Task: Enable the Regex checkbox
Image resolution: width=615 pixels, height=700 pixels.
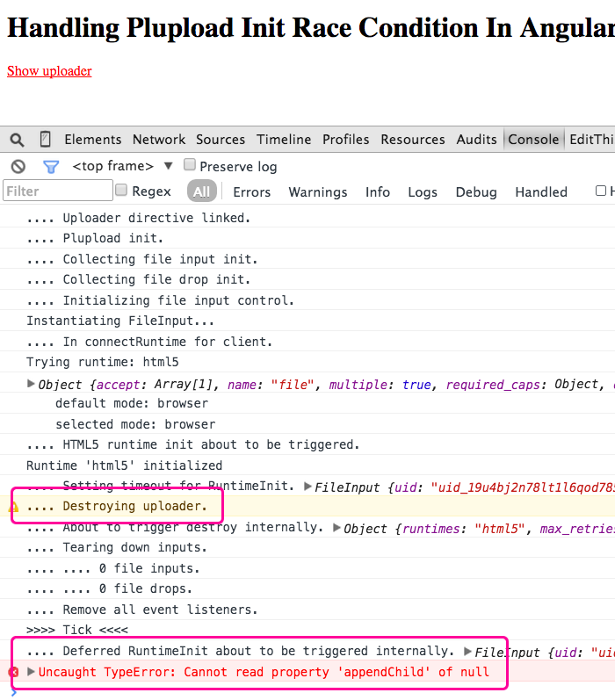Action: [121, 190]
